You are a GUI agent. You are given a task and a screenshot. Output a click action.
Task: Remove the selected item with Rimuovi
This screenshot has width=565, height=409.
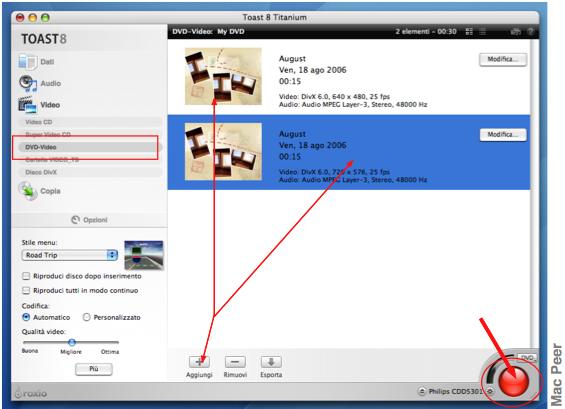(235, 362)
